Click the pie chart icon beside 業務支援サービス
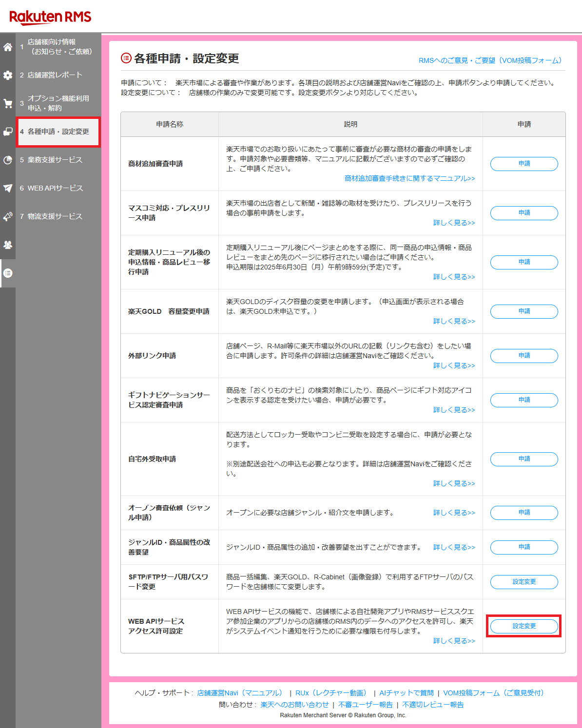The width and height of the screenshot is (582, 728). click(x=8, y=160)
